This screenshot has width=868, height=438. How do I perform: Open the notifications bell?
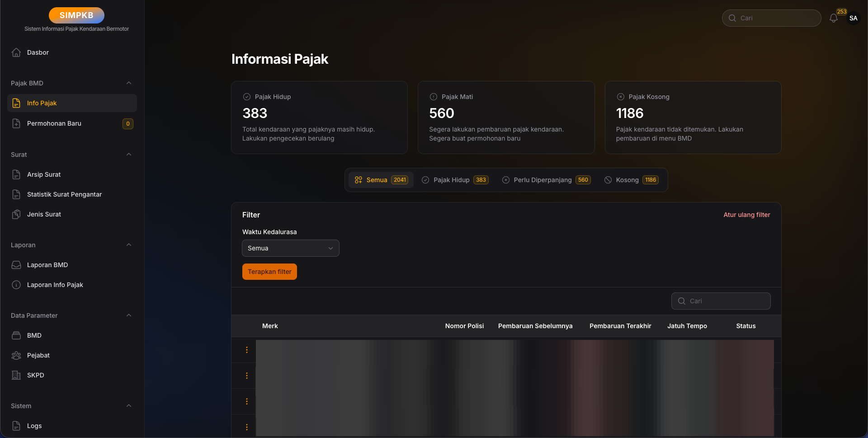tap(834, 18)
